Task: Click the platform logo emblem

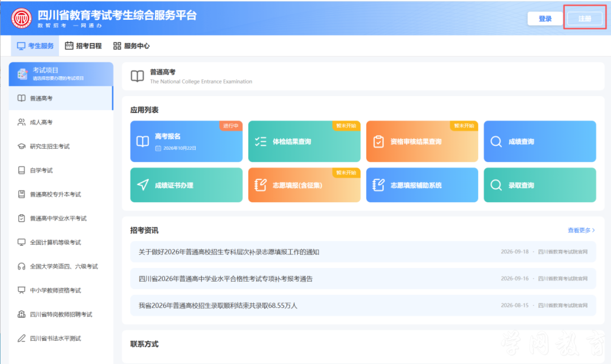Action: (21, 18)
